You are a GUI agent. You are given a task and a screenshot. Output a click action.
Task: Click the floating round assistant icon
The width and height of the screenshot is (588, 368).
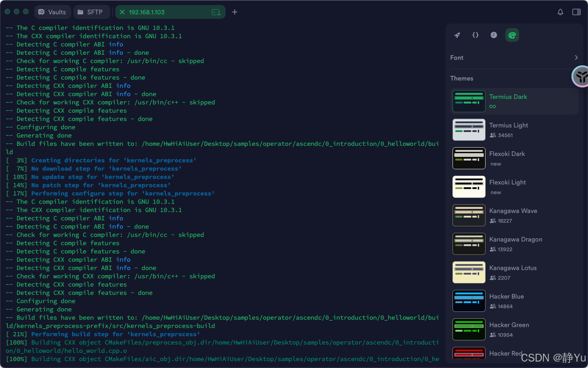[582, 76]
